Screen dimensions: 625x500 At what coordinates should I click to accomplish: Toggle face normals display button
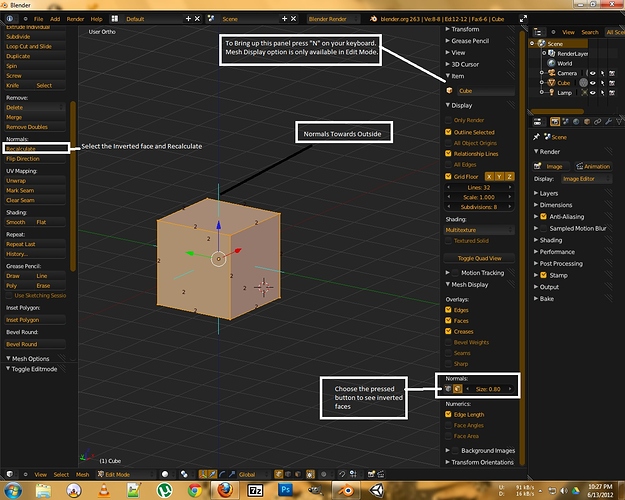click(x=458, y=389)
